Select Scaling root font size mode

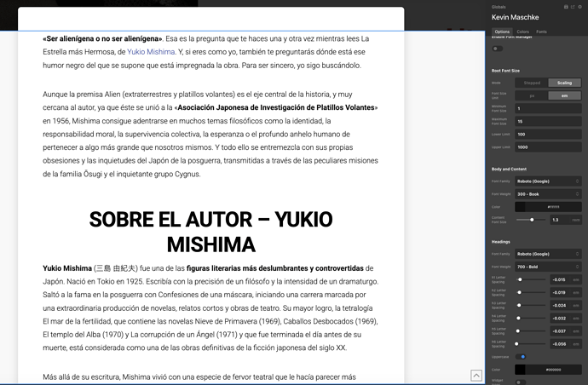coord(564,83)
